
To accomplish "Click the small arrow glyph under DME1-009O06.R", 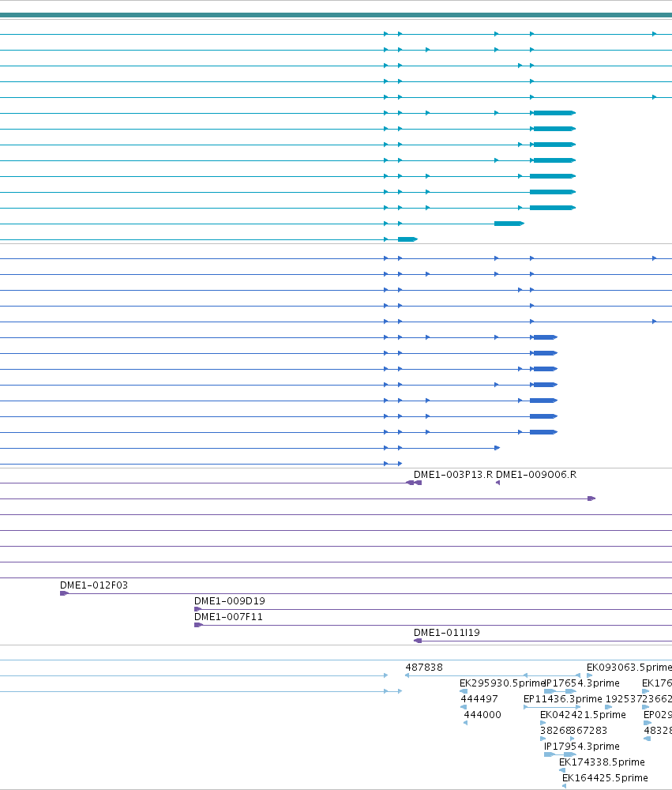I will coord(497,483).
